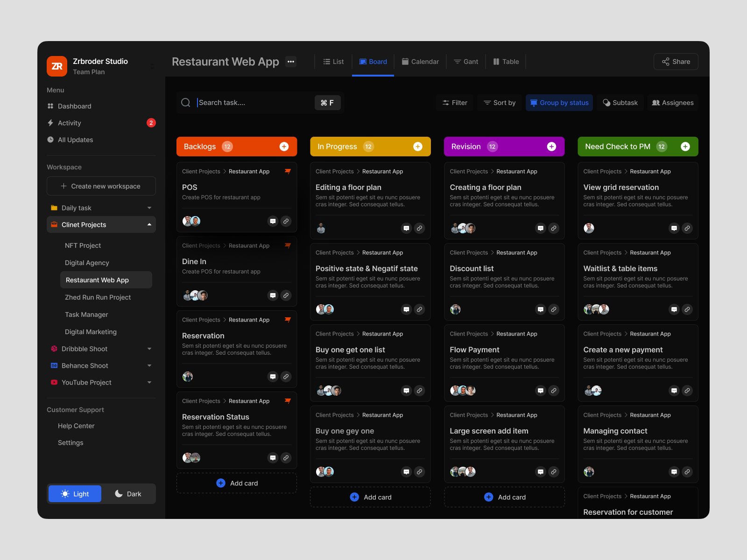Click the link icon on Discount list card
747x560 pixels.
pos(553,309)
